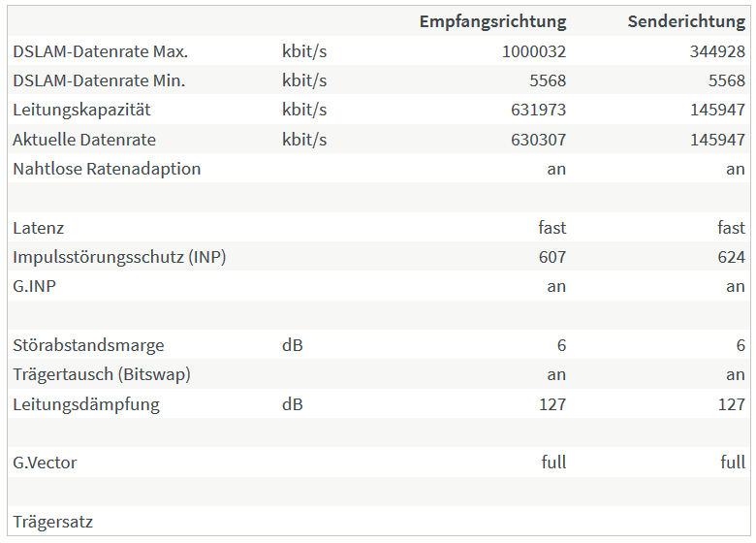This screenshot has width=756, height=543.
Task: Click the G.Vector row label
Action: click(x=45, y=463)
